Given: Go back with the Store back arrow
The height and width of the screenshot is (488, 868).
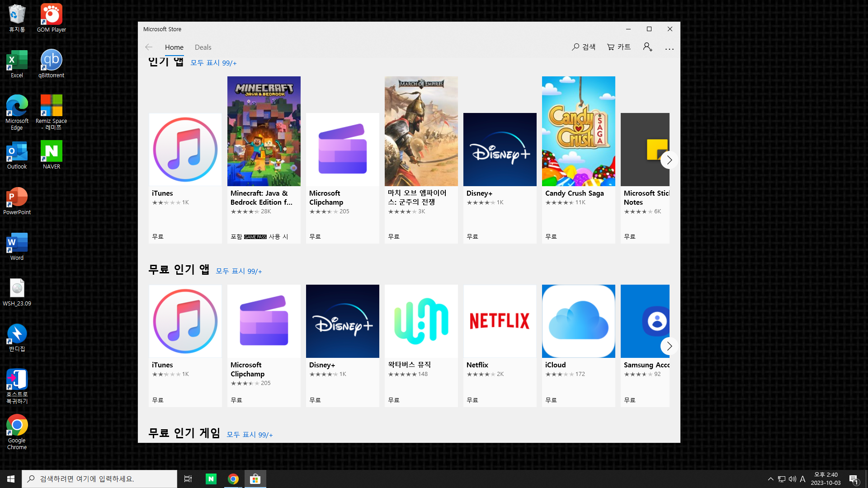Looking at the screenshot, I should pyautogui.click(x=149, y=47).
